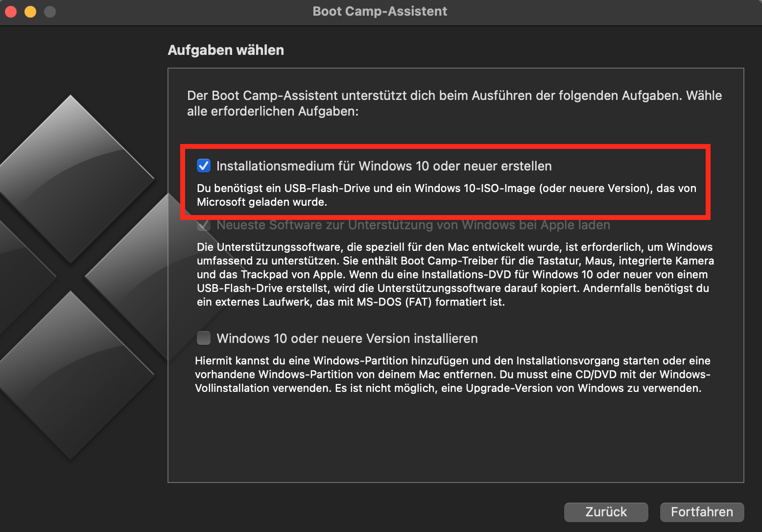This screenshot has height=532, width=762.
Task: Click the grayed-out zoom window button
Action: pyautogui.click(x=50, y=11)
